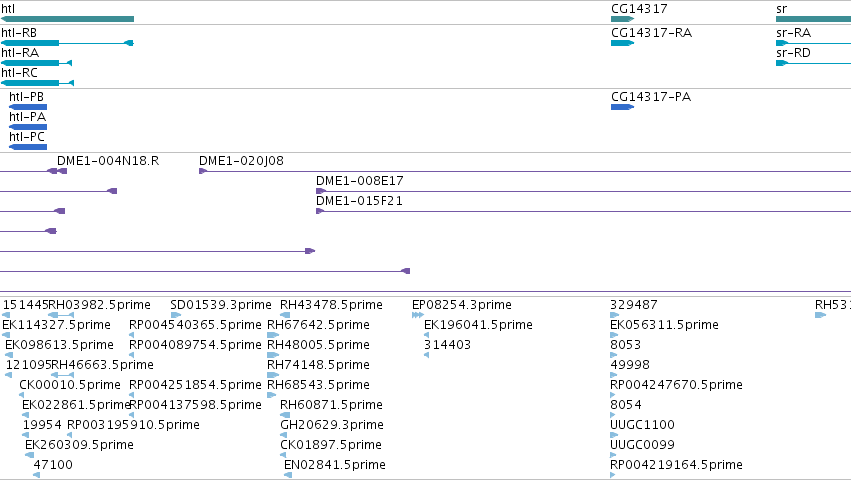Select the sr gene feature

pos(814,19)
